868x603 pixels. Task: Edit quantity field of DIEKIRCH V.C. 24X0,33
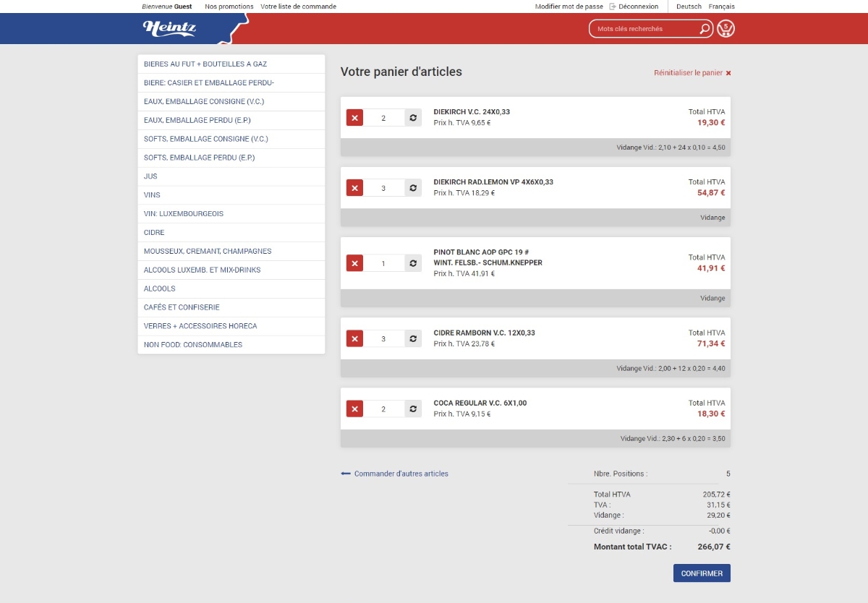click(x=384, y=118)
